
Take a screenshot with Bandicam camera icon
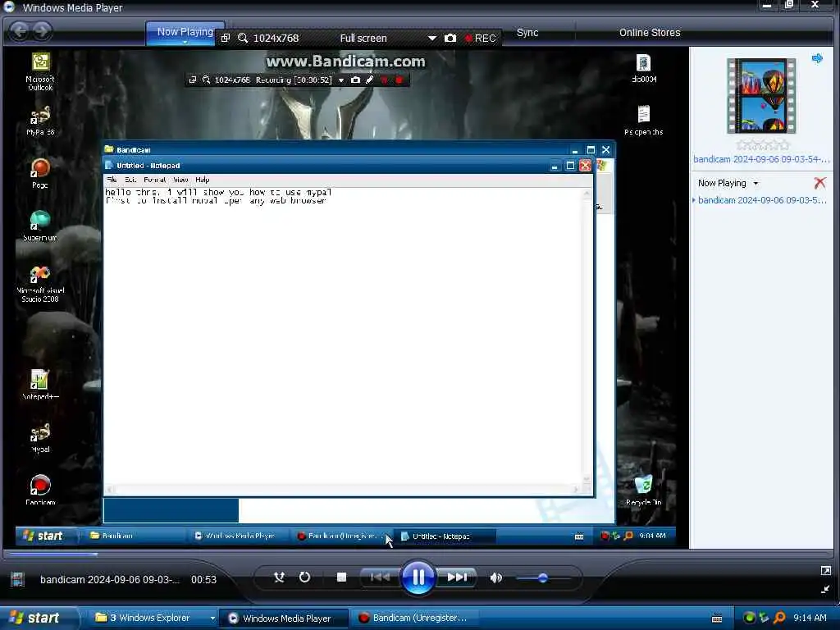pos(450,38)
